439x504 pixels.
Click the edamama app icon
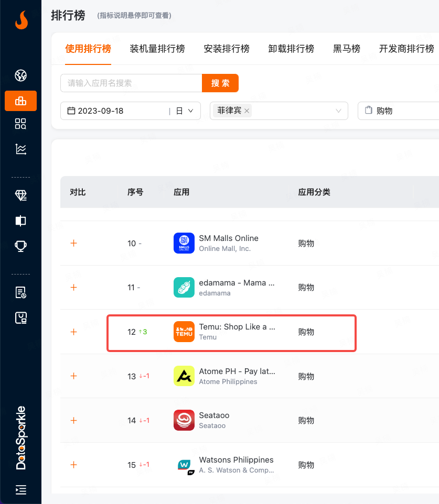pyautogui.click(x=184, y=287)
